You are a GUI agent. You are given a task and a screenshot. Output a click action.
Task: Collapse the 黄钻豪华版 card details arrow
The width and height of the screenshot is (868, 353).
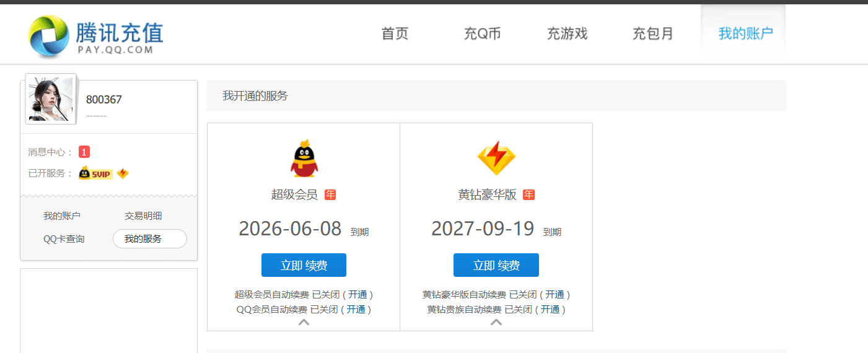click(x=496, y=322)
